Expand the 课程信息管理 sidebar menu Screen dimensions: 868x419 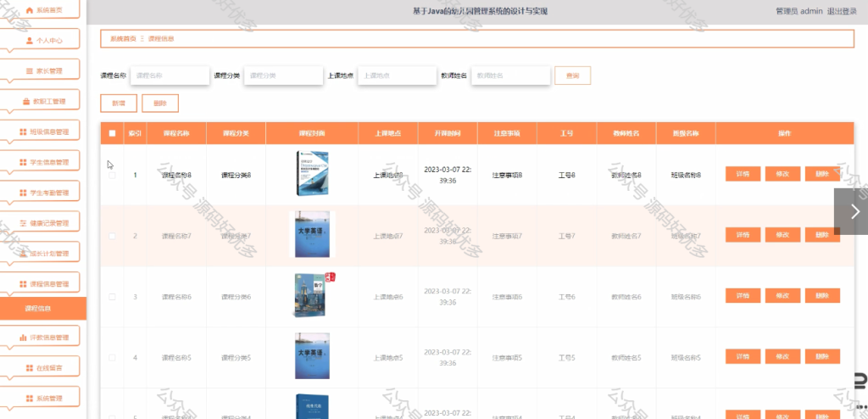pos(43,284)
